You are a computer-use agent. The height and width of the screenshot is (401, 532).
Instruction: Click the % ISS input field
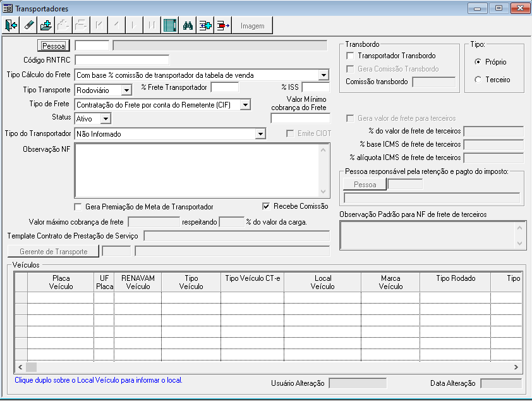316,87
